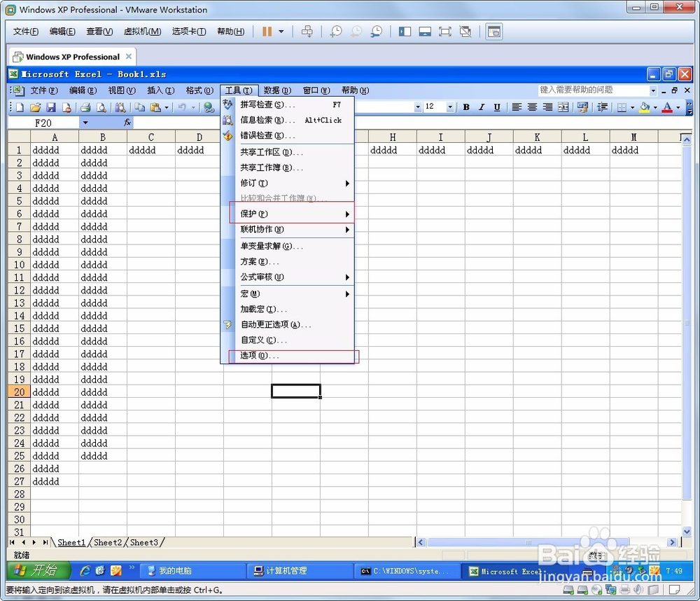Open VMware 虚拟机 menu
Screen dimensions: 700x601
pos(142,32)
